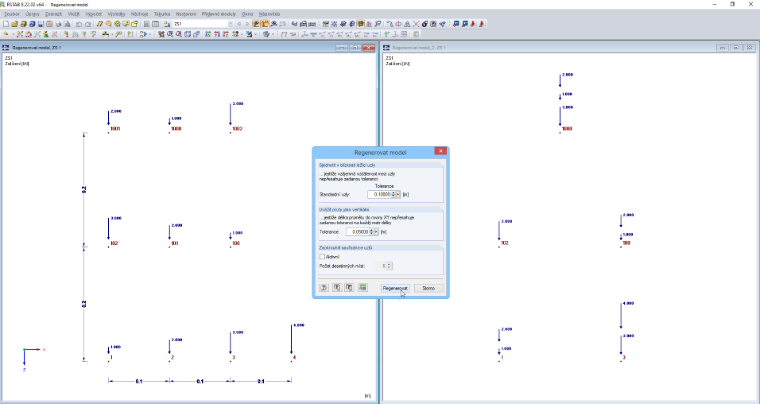
Task: Close the Regenerovat model dialog
Action: pos(440,151)
